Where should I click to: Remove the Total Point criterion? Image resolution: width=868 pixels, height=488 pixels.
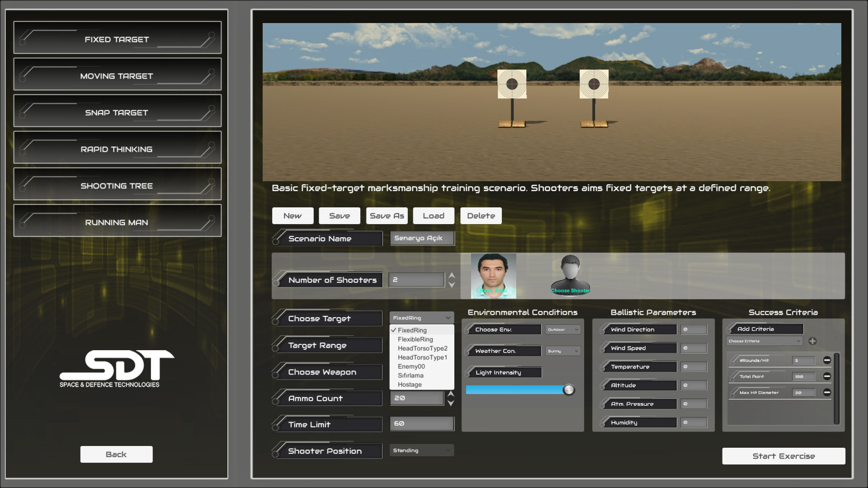click(x=827, y=376)
